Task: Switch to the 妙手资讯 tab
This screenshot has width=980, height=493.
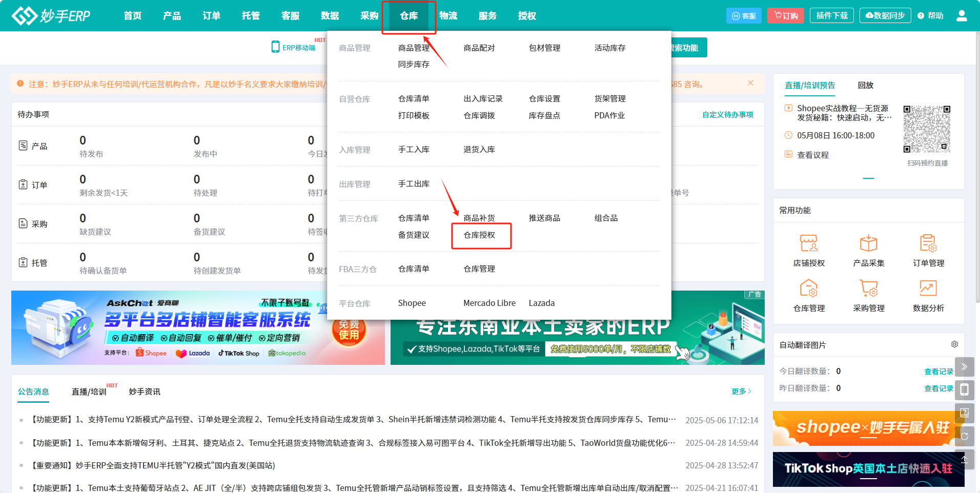Action: (x=145, y=392)
